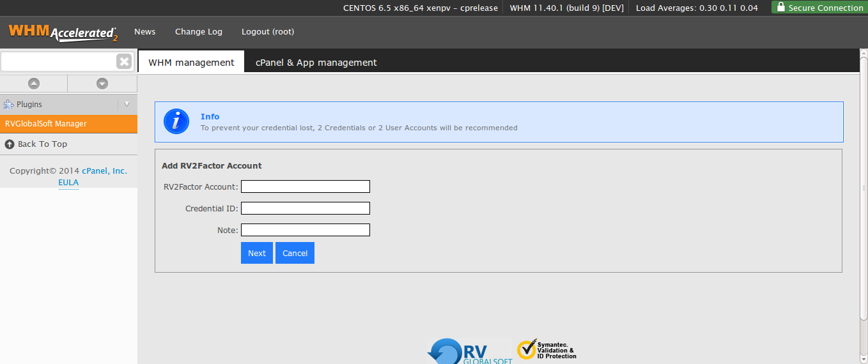Click the RV2Factor Account field label
868x364 pixels.
pyautogui.click(x=201, y=186)
